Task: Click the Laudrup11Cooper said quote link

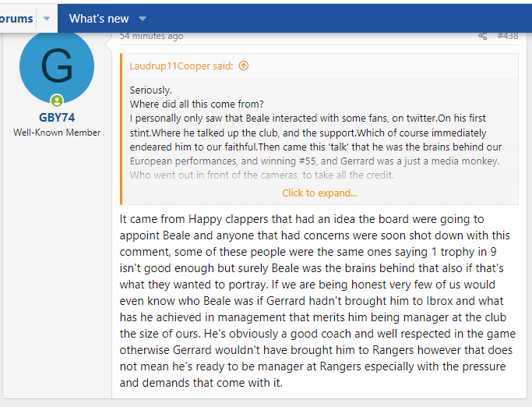Action: point(181,65)
